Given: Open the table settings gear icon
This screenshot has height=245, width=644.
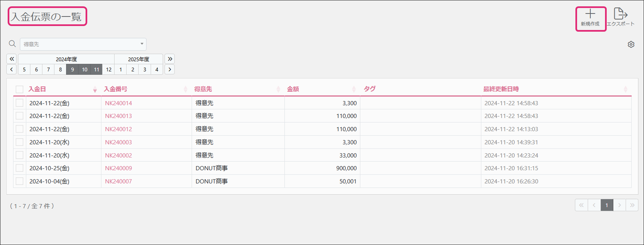Looking at the screenshot, I should click(631, 44).
